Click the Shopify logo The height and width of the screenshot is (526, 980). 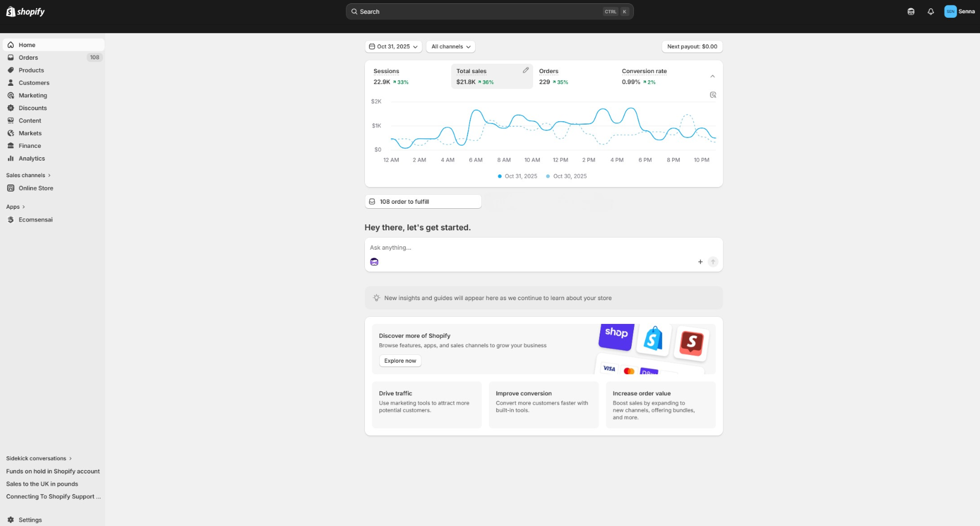point(25,11)
